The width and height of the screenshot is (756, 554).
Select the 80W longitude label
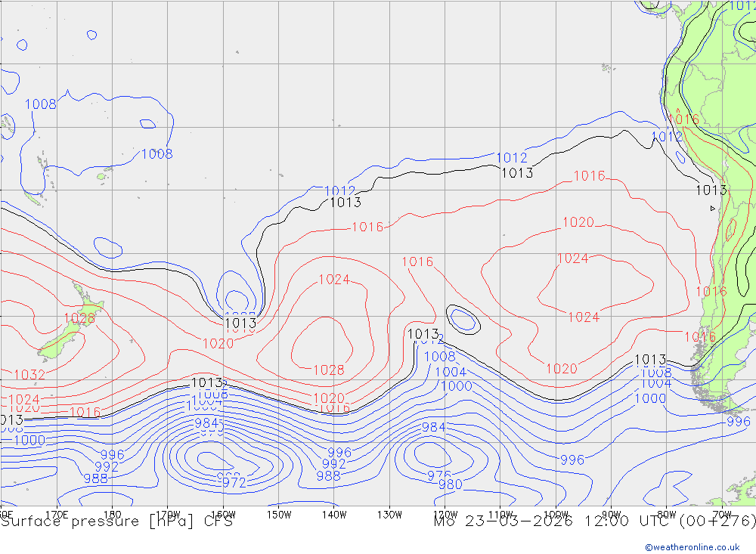coord(667,515)
